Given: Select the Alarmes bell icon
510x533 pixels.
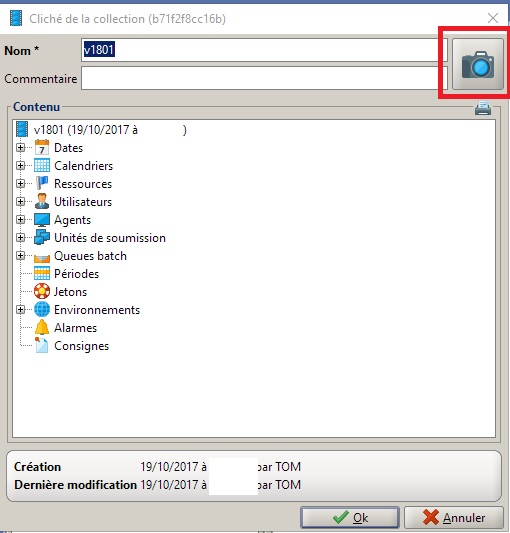Looking at the screenshot, I should coord(42,327).
